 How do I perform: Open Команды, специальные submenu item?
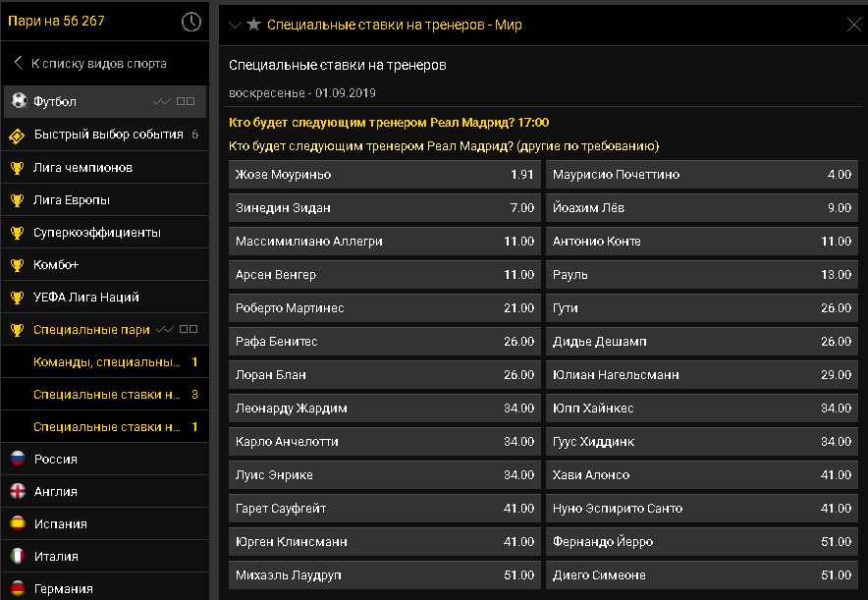[105, 362]
